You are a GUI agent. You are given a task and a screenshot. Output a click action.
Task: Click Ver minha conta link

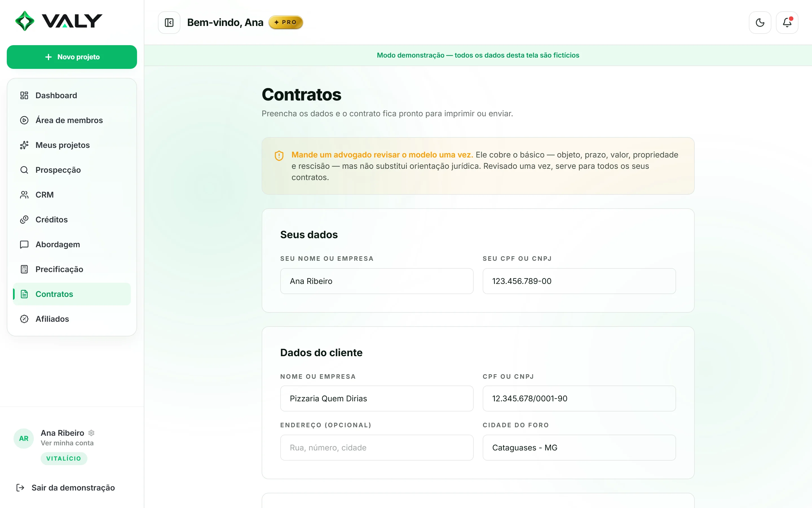(x=67, y=443)
